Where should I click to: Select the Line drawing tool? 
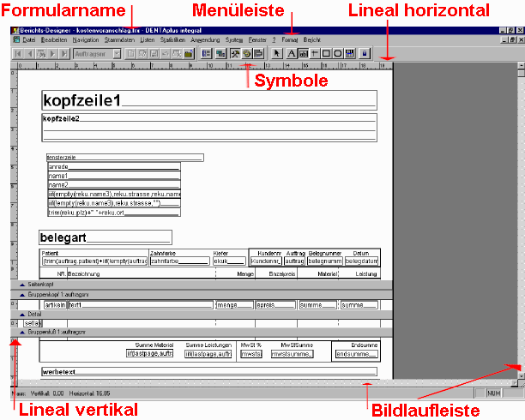pos(314,53)
